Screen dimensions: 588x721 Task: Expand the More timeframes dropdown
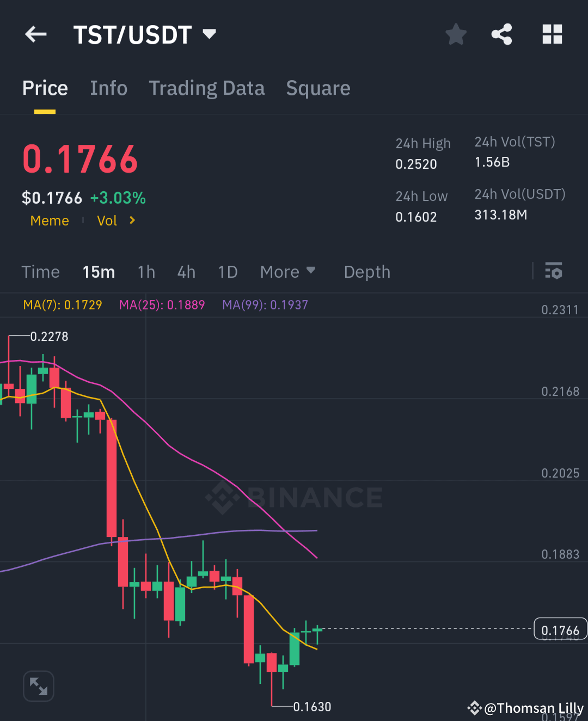coord(288,272)
